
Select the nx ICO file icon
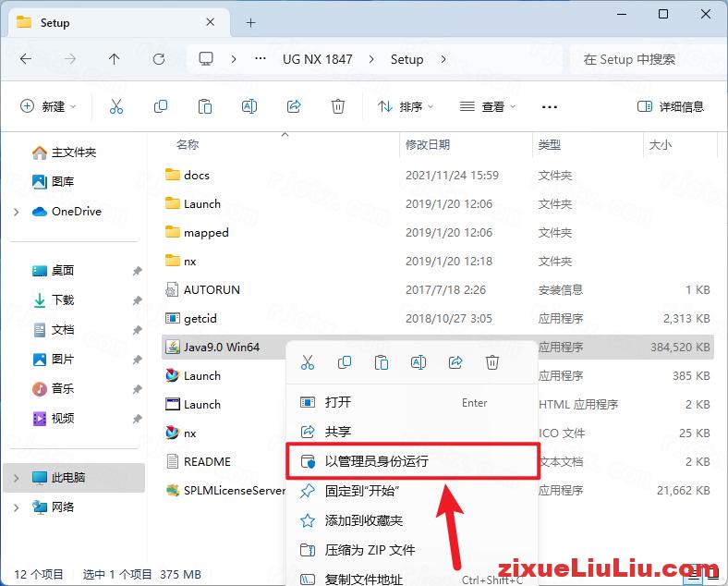(x=172, y=433)
